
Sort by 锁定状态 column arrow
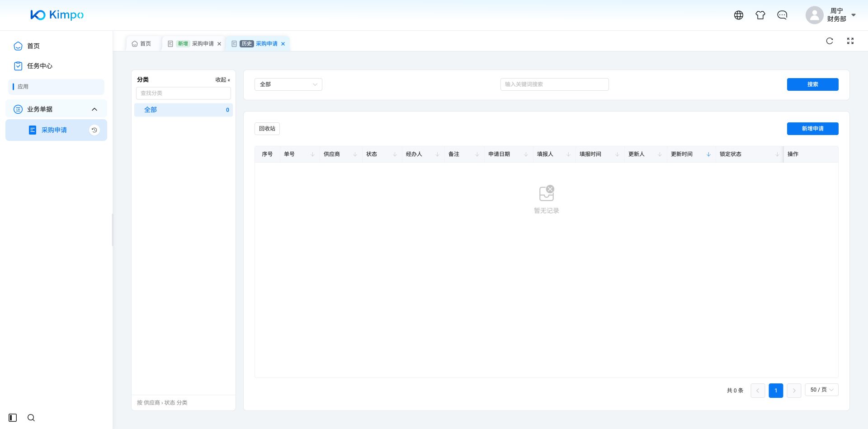777,154
